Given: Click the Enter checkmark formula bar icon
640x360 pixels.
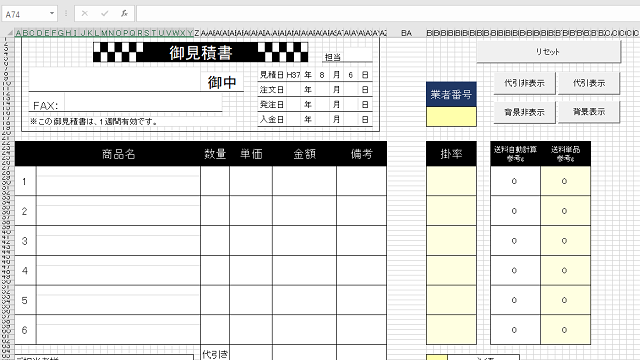Looking at the screenshot, I should (x=104, y=13).
